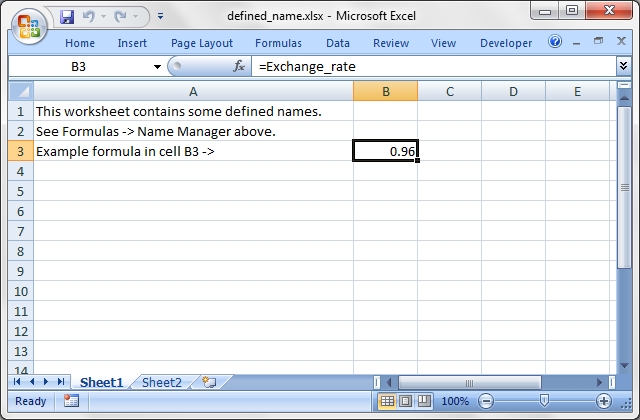Open the Office Button menu

(29, 27)
